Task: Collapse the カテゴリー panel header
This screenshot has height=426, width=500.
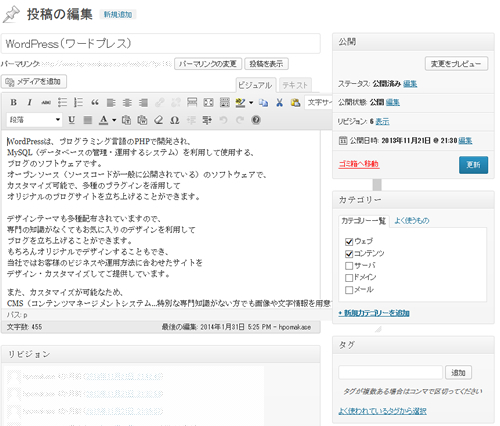Action: (413, 200)
